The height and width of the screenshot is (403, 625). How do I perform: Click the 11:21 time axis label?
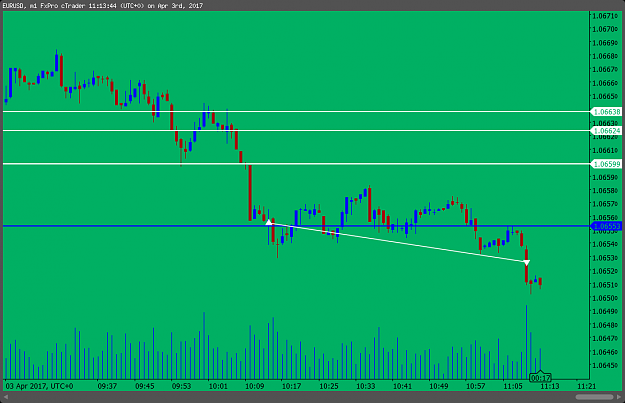coord(587,386)
